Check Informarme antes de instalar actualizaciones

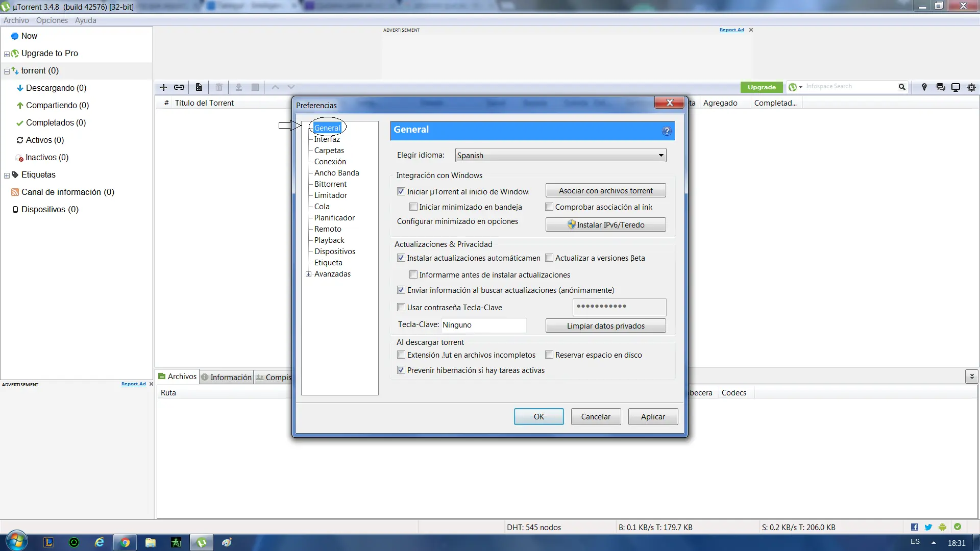tap(413, 275)
